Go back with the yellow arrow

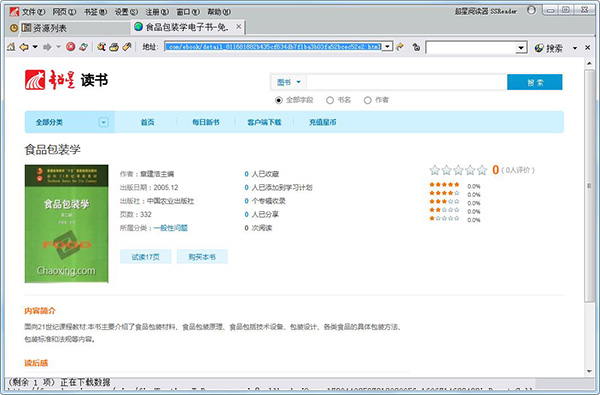click(x=24, y=47)
